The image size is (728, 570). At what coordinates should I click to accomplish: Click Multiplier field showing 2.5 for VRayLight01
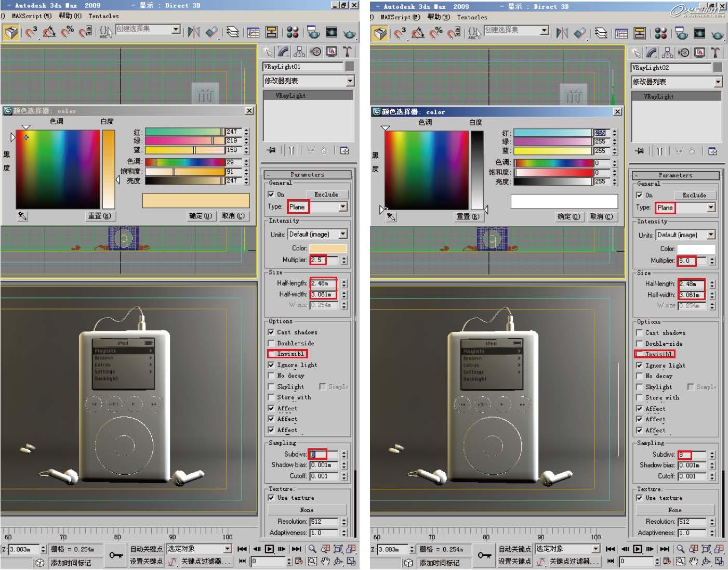click(x=325, y=260)
